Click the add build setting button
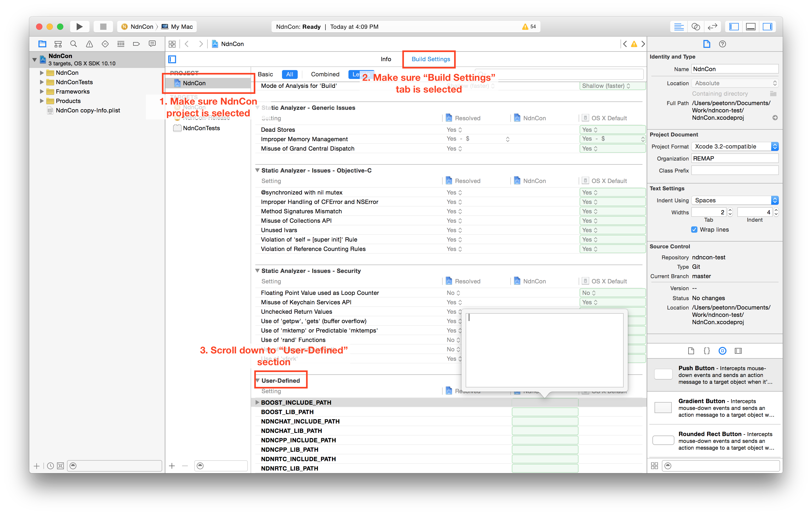The image size is (812, 515). [x=172, y=465]
